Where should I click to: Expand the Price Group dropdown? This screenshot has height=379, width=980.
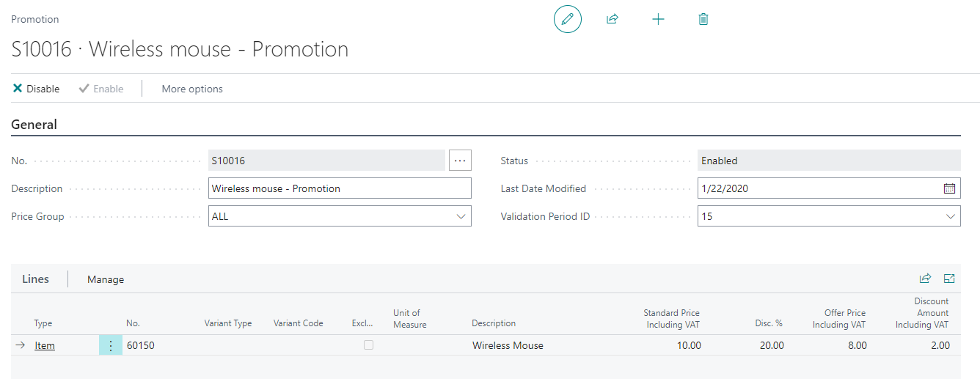tap(461, 216)
